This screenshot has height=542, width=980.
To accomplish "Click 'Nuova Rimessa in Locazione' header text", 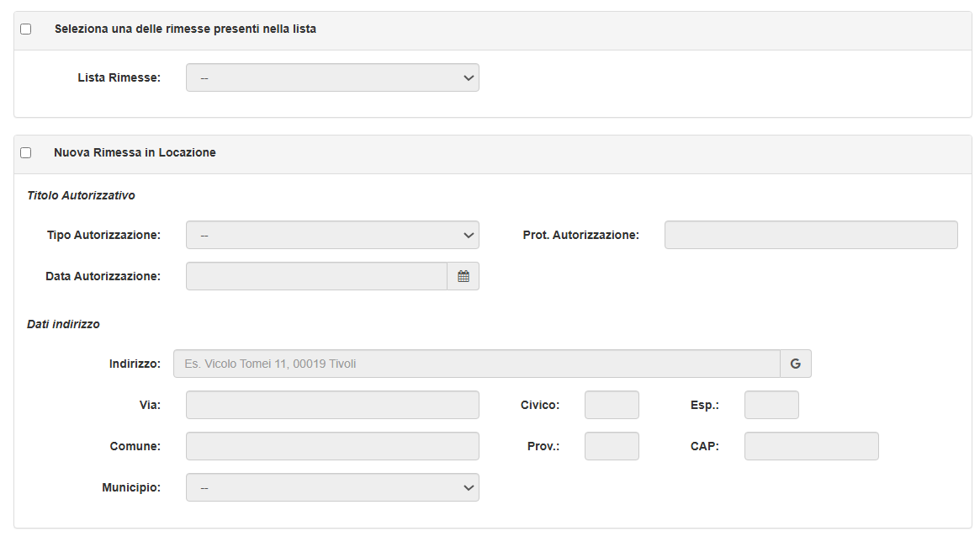I will [135, 152].
